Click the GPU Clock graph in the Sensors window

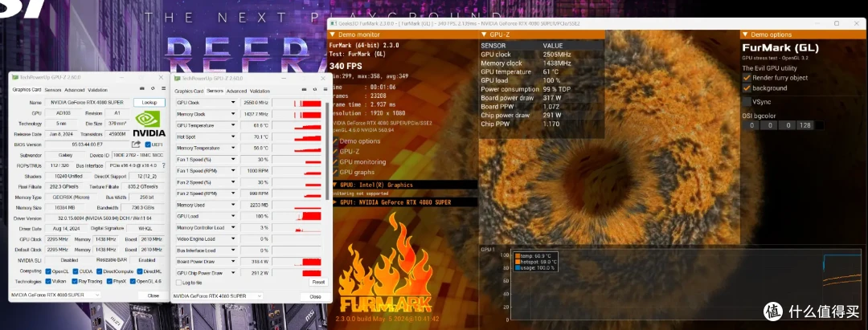pyautogui.click(x=297, y=103)
